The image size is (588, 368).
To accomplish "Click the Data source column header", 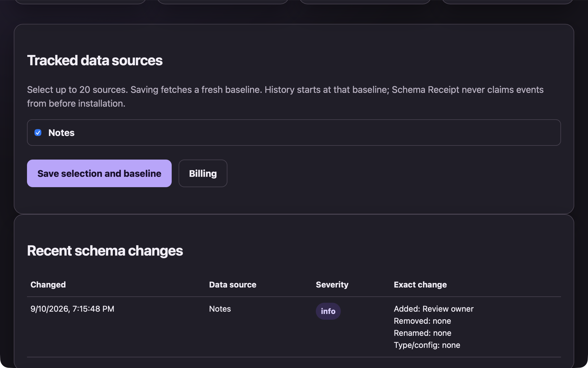I will (x=233, y=285).
